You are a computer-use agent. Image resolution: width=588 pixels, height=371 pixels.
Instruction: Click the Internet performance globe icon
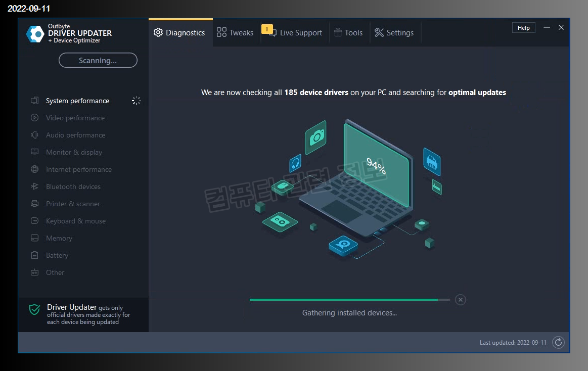coord(34,169)
